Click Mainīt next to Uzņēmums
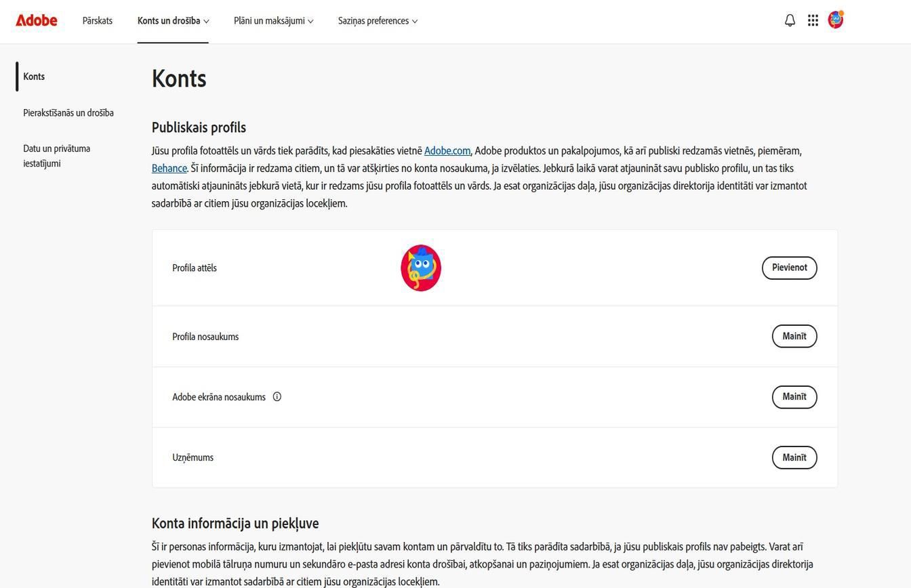911x588 pixels. click(794, 457)
